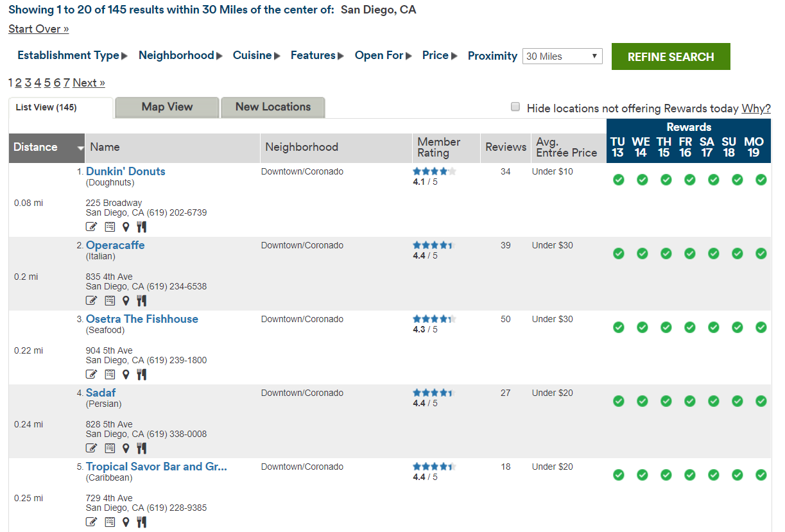This screenshot has width=785, height=532.
Task: Open Operacaffe details sheet icon
Action: click(110, 300)
